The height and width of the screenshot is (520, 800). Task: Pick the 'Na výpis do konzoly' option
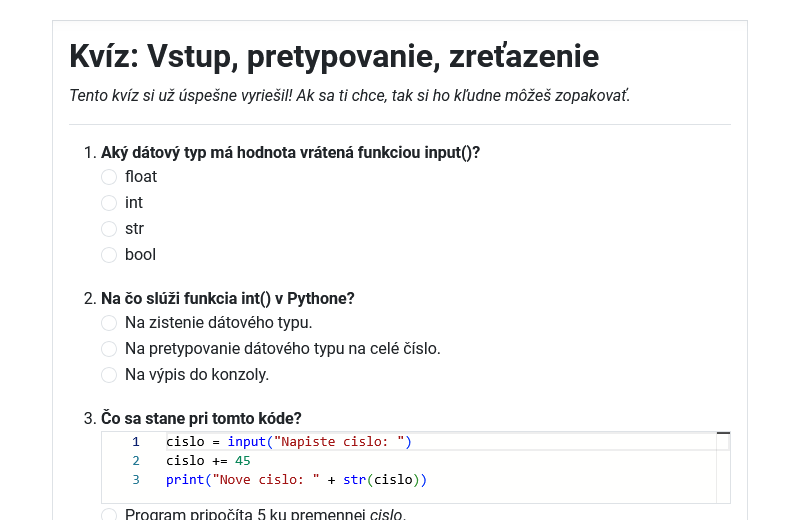[109, 375]
